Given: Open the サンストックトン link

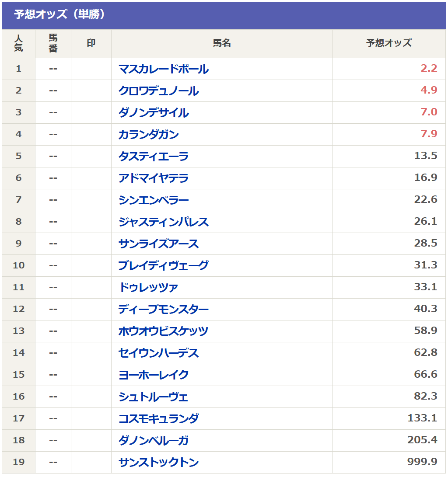Looking at the screenshot, I should [x=158, y=462].
